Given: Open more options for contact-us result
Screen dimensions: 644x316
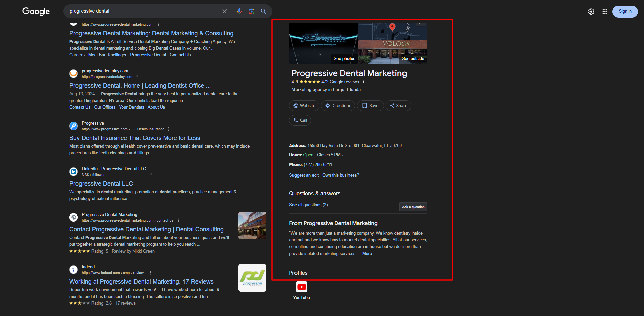Looking at the screenshot, I should click(178, 221).
